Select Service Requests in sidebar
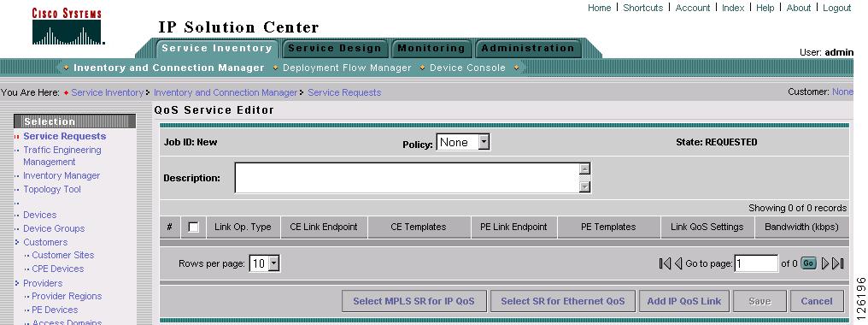This screenshot has height=325, width=868. click(64, 136)
